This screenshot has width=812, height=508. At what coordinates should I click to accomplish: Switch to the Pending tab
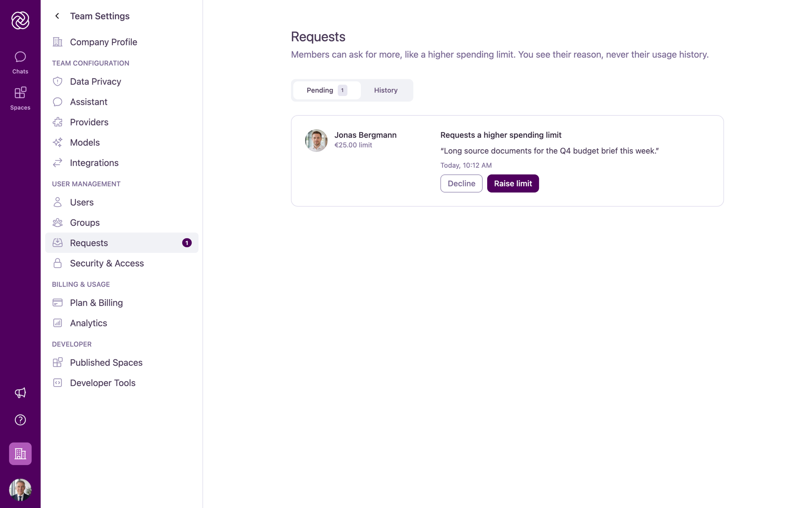pyautogui.click(x=327, y=90)
